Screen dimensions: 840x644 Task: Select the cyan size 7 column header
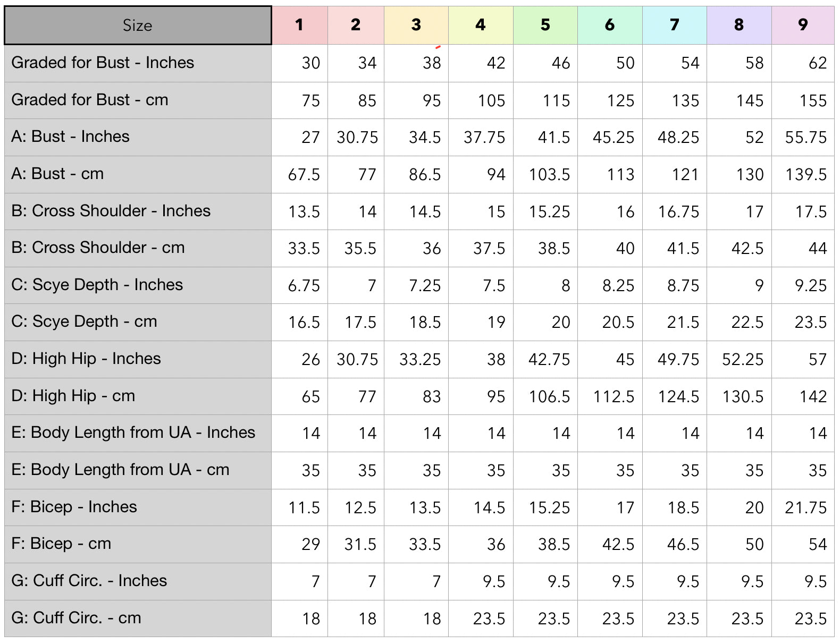click(x=674, y=25)
